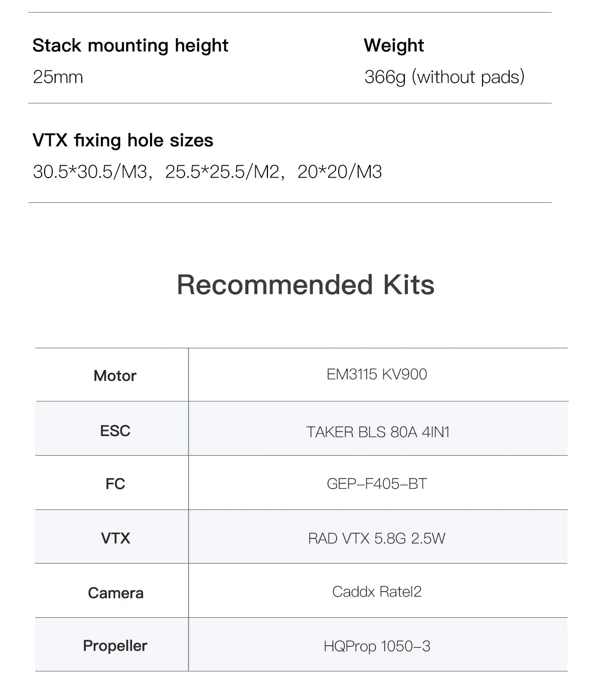
Task: Select the HQProp 1050-3 cell
Action: [377, 646]
